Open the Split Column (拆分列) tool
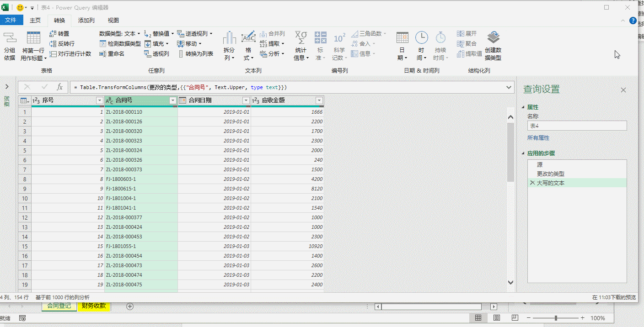The width and height of the screenshot is (644, 327). [229, 47]
